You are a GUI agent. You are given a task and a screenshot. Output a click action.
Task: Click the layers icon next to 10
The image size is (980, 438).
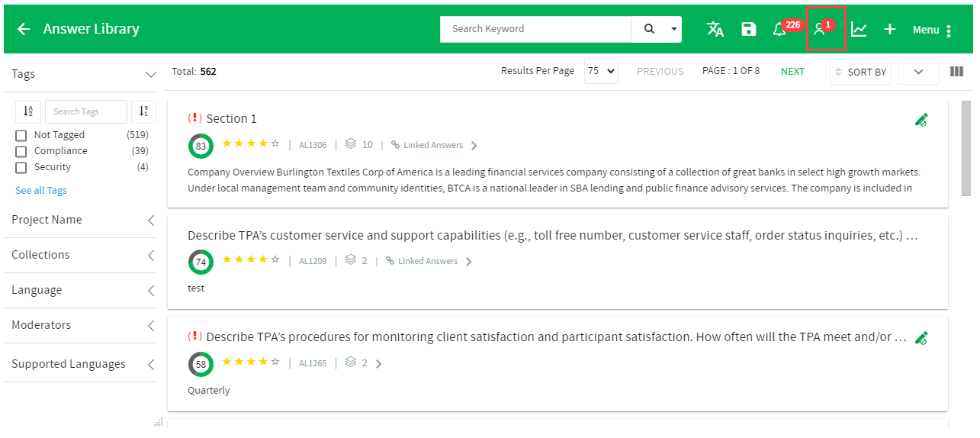[x=350, y=143]
